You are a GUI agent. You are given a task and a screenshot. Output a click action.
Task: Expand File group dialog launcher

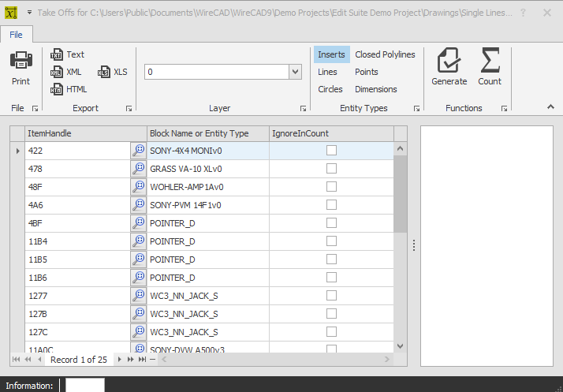point(35,109)
